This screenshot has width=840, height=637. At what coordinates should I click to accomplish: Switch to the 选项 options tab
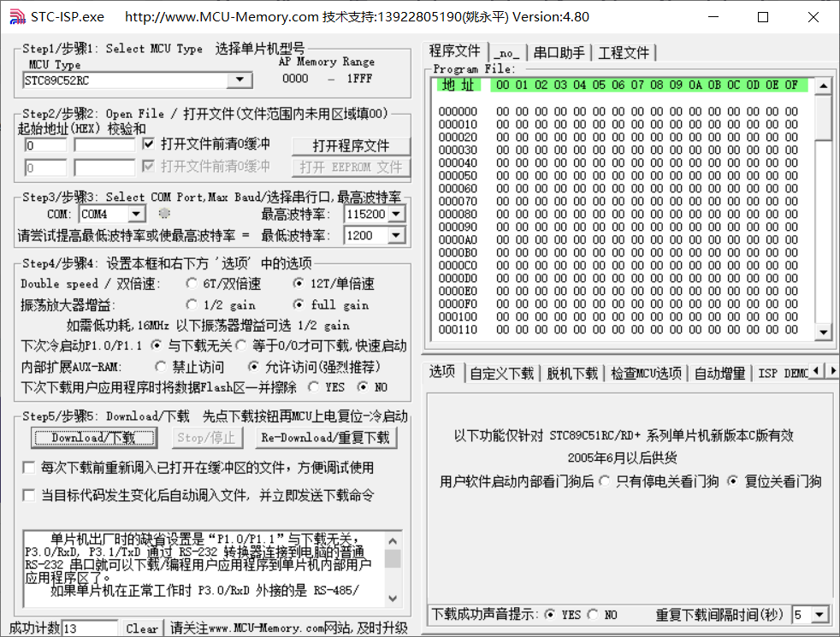(x=442, y=371)
